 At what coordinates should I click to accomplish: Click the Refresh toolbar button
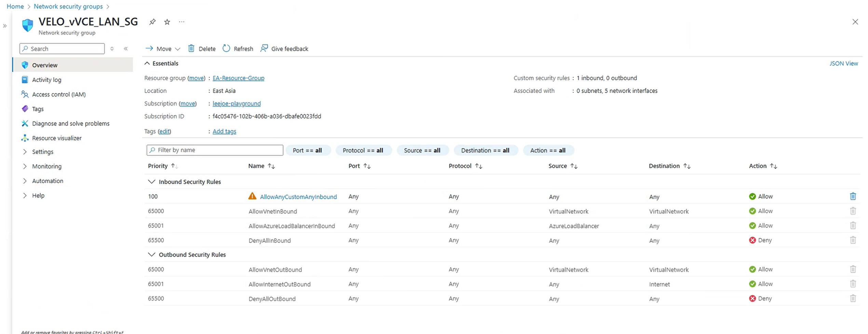click(238, 48)
